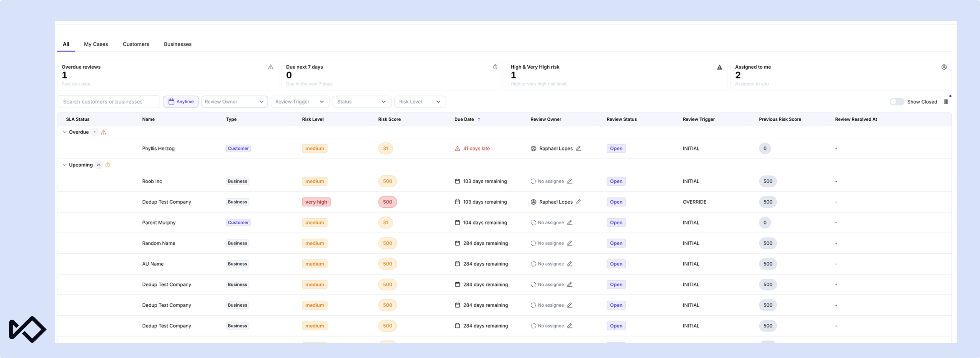Click the Risk Score column header

click(x=389, y=119)
